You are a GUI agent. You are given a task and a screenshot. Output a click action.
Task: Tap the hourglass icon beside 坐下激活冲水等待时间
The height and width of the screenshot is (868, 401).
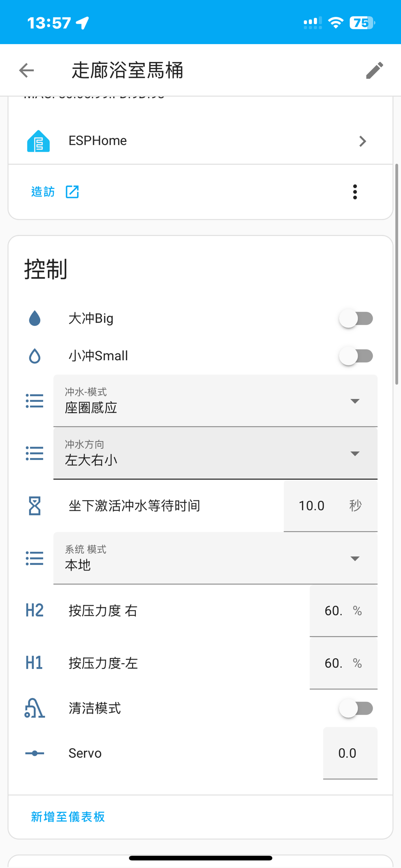[x=35, y=506]
